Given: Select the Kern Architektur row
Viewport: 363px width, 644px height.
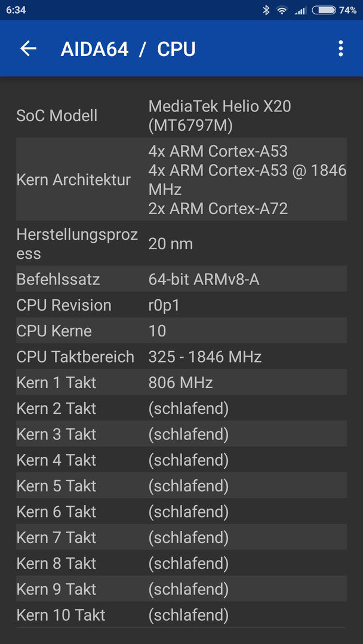Looking at the screenshot, I should click(181, 179).
